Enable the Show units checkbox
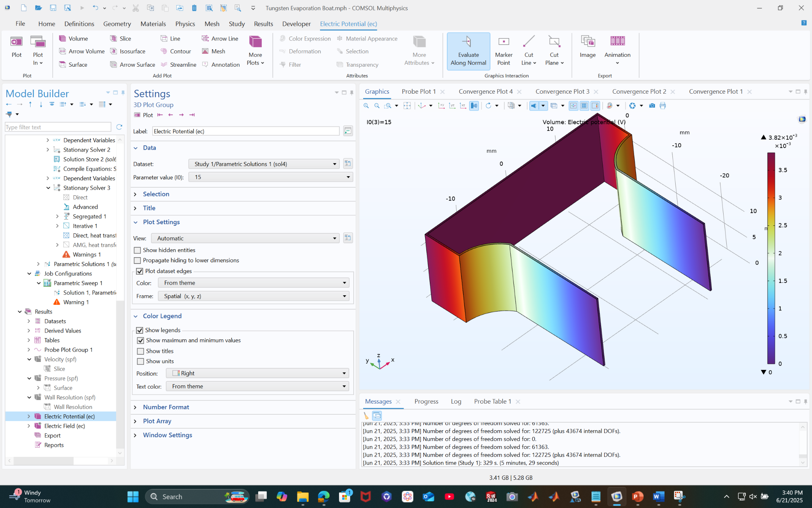Viewport: 812px width, 508px height. [140, 361]
